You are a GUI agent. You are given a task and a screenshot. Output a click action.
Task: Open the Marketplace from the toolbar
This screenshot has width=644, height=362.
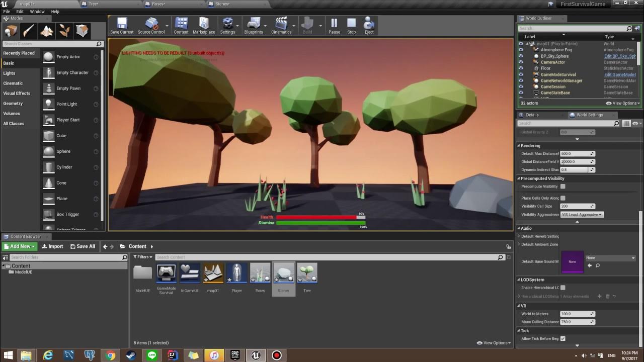click(x=204, y=26)
